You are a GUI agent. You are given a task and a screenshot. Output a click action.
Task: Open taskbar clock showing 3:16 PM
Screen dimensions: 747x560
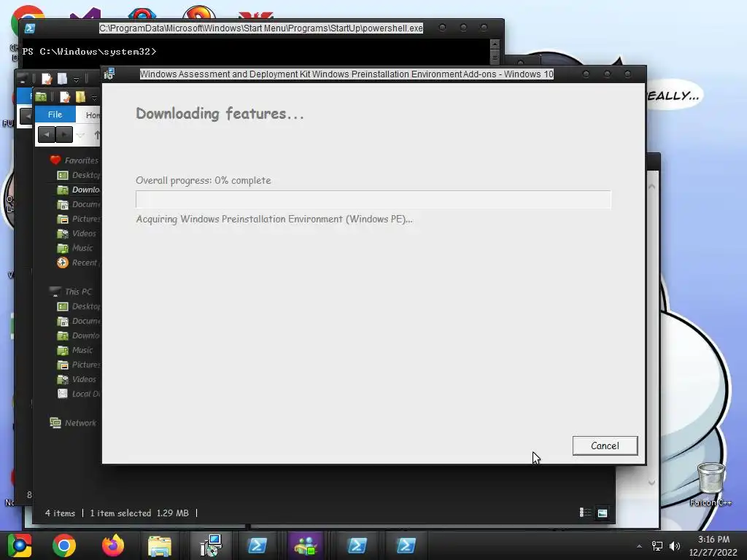click(x=713, y=545)
